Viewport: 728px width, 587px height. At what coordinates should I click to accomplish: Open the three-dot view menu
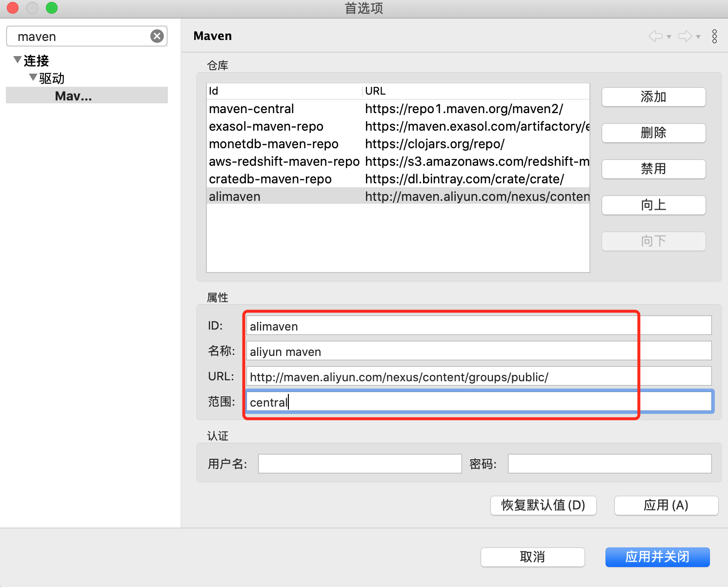click(x=714, y=37)
